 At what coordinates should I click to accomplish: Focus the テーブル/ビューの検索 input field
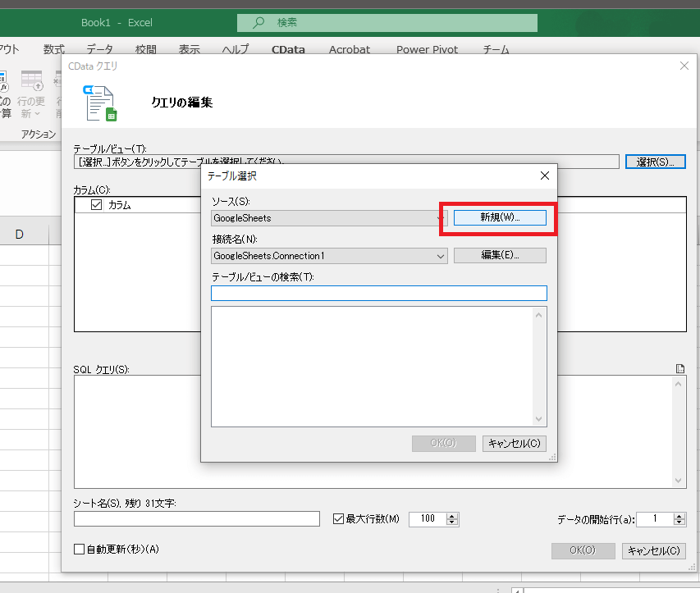[x=378, y=293]
